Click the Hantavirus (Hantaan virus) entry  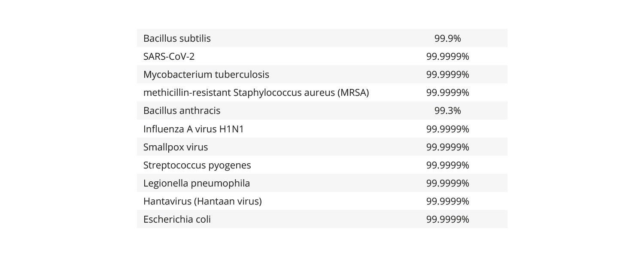(202, 201)
